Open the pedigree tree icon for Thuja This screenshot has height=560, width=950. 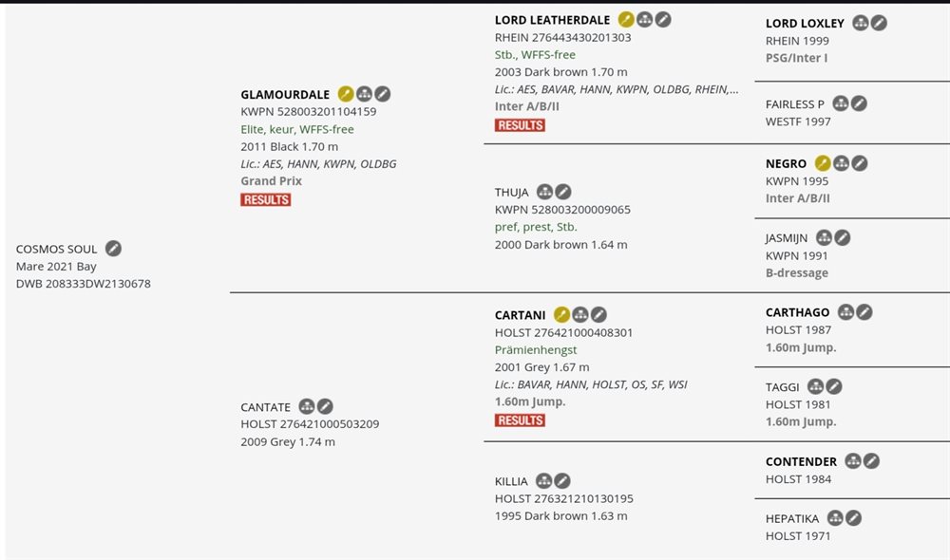[544, 192]
